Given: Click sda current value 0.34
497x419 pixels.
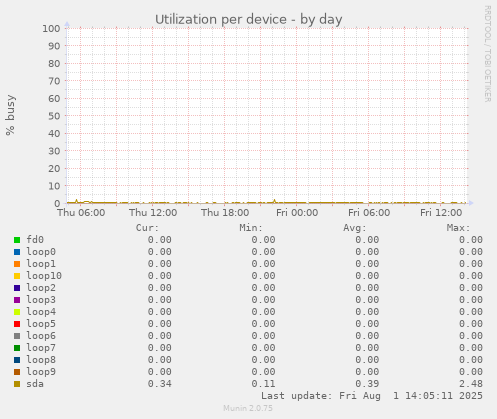Looking at the screenshot, I should (x=160, y=384).
